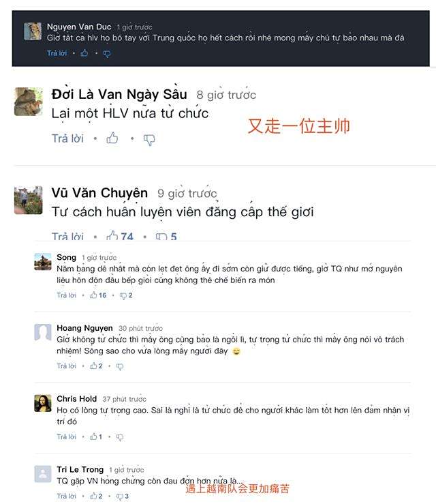Like Nguyen Van Duc's comment
436x504 pixels.
pos(84,53)
